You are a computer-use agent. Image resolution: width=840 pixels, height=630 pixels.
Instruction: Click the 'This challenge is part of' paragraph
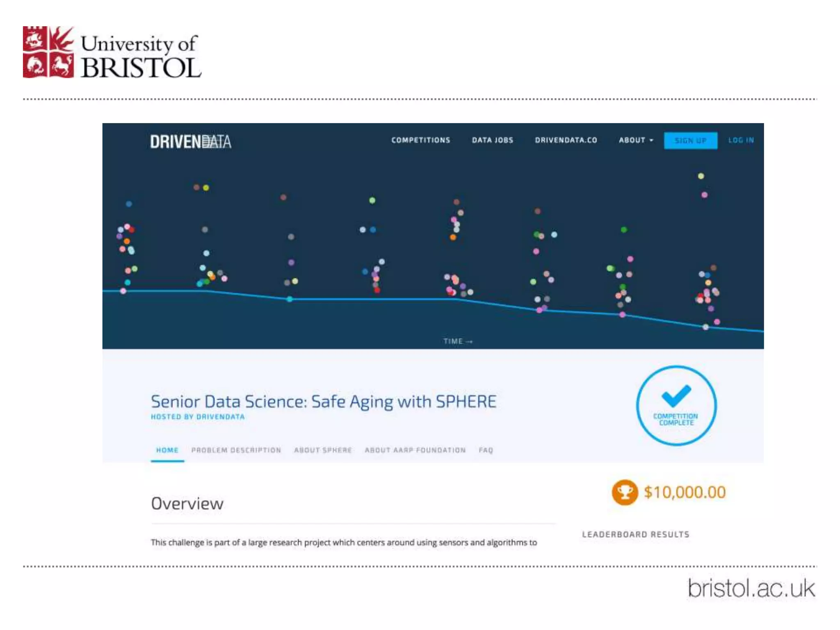click(344, 543)
